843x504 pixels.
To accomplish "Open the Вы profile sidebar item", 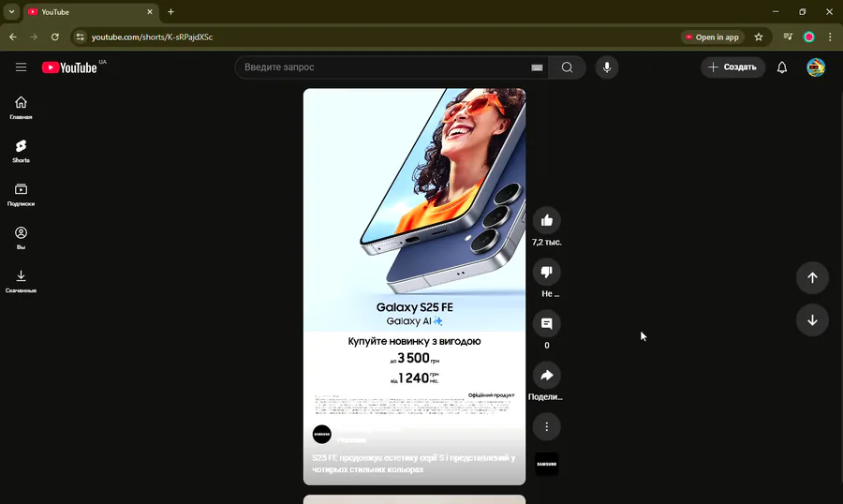I will click(x=21, y=238).
